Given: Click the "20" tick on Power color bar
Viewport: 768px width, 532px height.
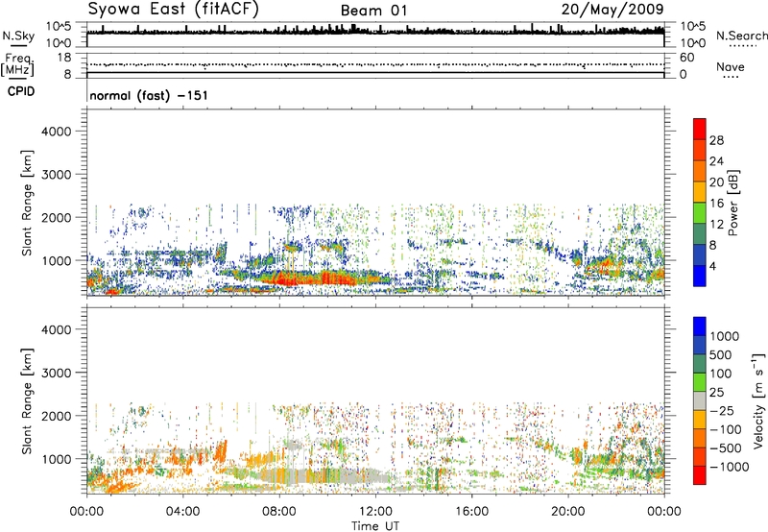Looking at the screenshot, I should pos(716,182).
